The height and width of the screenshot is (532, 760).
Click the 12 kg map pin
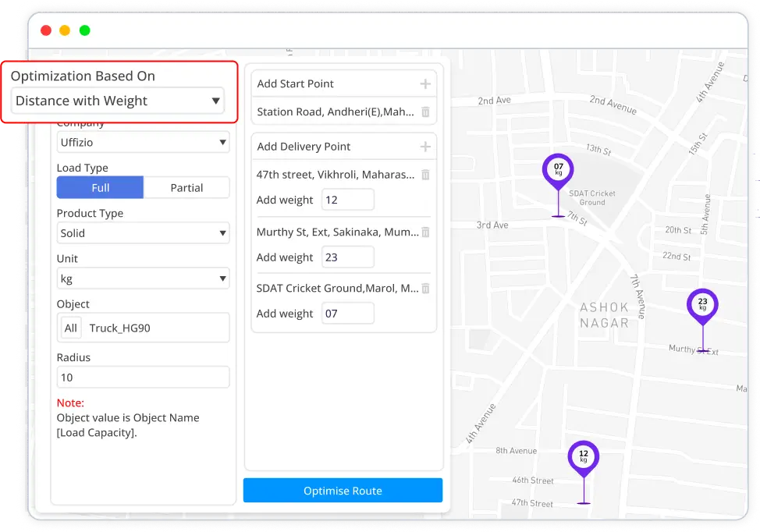(583, 458)
